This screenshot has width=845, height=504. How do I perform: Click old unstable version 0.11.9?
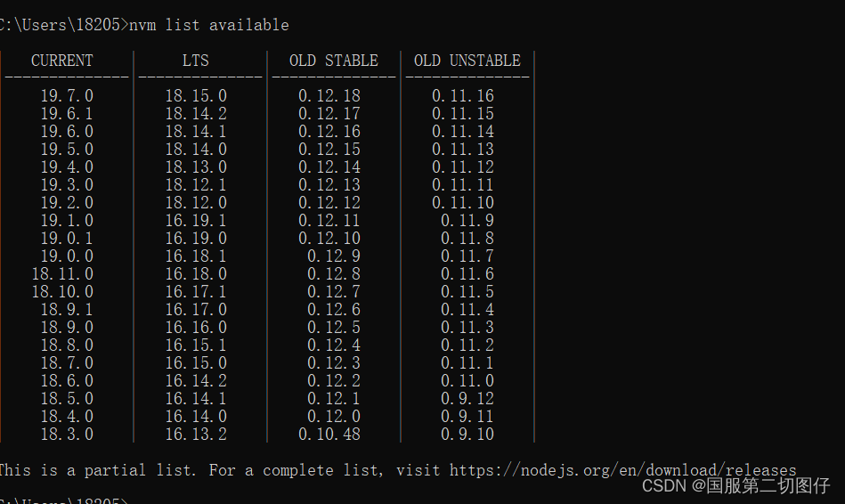click(x=467, y=221)
